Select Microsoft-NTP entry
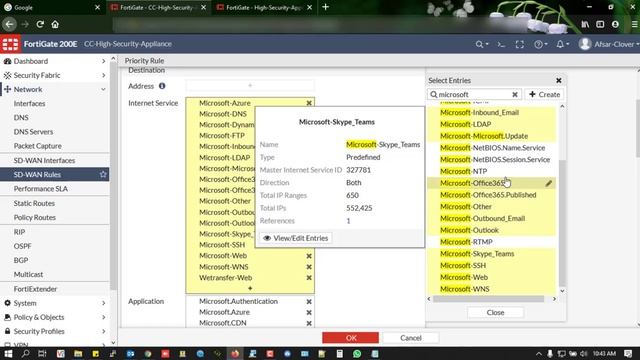The width and height of the screenshot is (640, 360). 491,171
